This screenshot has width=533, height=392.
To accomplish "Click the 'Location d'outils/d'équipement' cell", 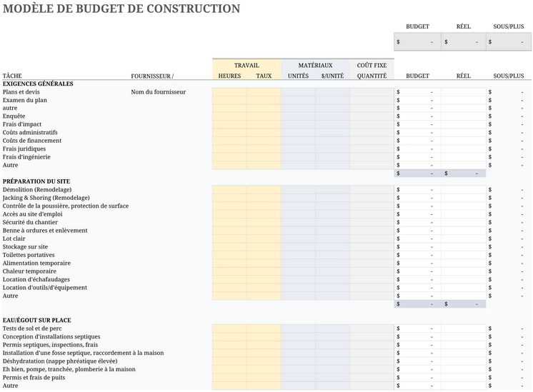I will point(45,287).
